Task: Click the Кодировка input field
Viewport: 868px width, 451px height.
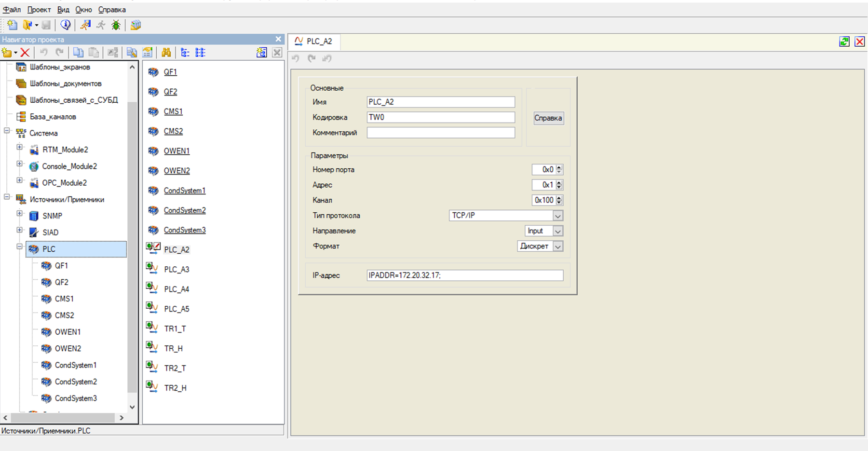Action: pyautogui.click(x=441, y=117)
